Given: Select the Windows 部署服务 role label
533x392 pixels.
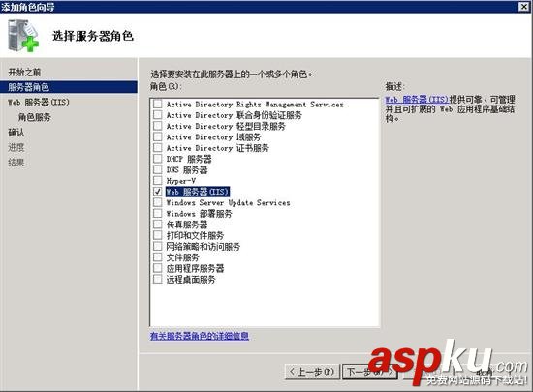Looking at the screenshot, I should coord(199,214).
